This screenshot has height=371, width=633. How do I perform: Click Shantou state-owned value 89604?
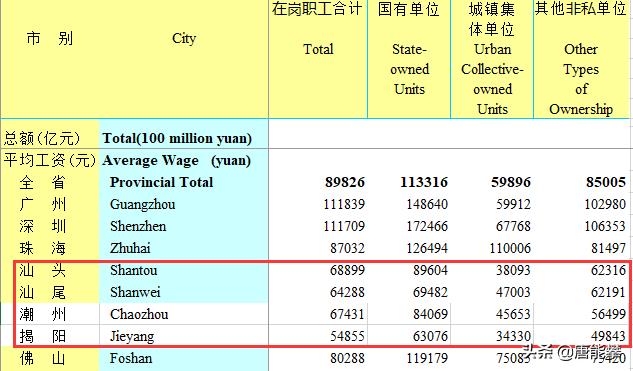click(x=430, y=270)
